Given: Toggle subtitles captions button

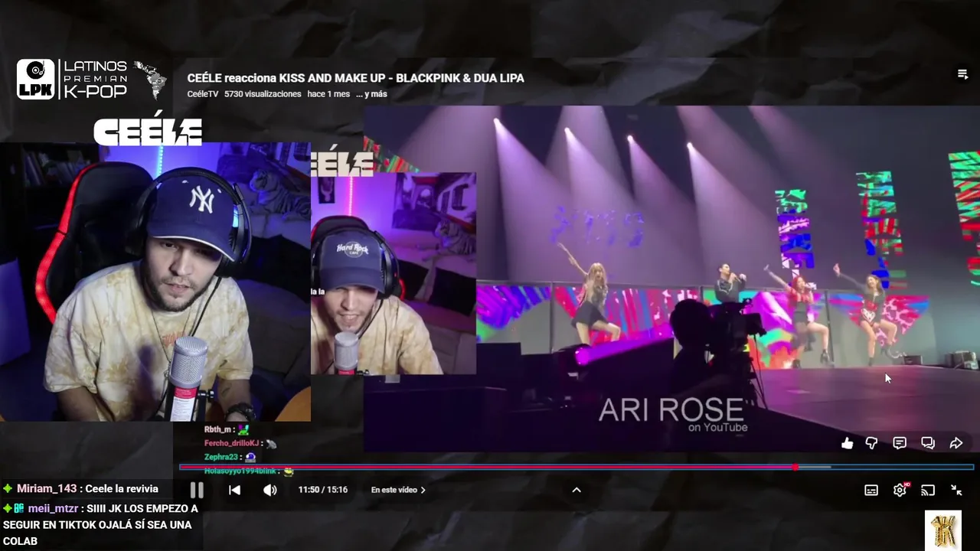Looking at the screenshot, I should (x=871, y=491).
